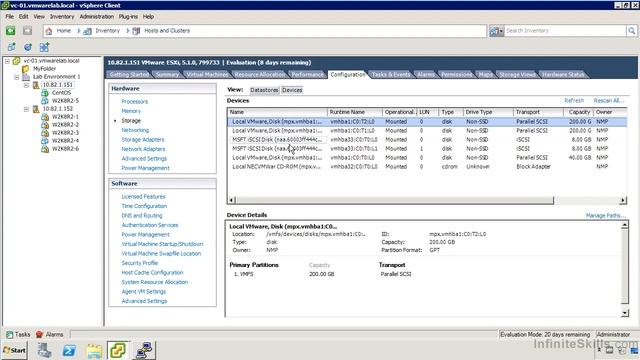
Task: Click the Manage Paths link
Action: [606, 216]
